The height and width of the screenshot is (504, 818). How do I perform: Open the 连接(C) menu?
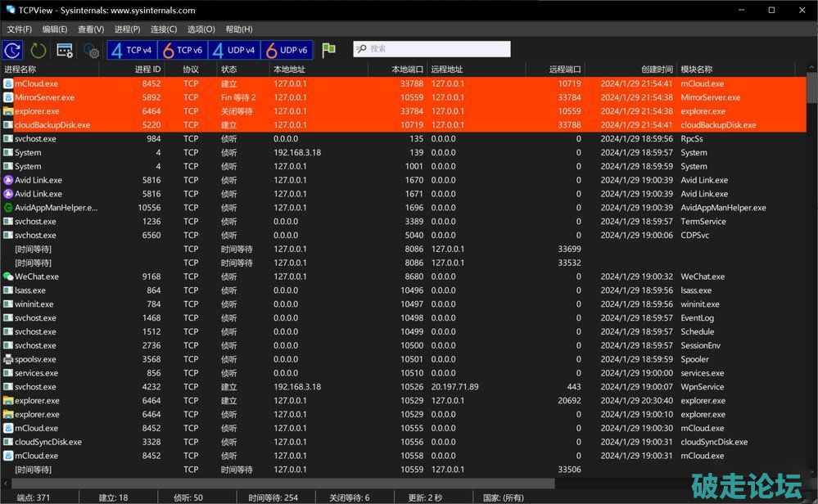click(x=164, y=29)
